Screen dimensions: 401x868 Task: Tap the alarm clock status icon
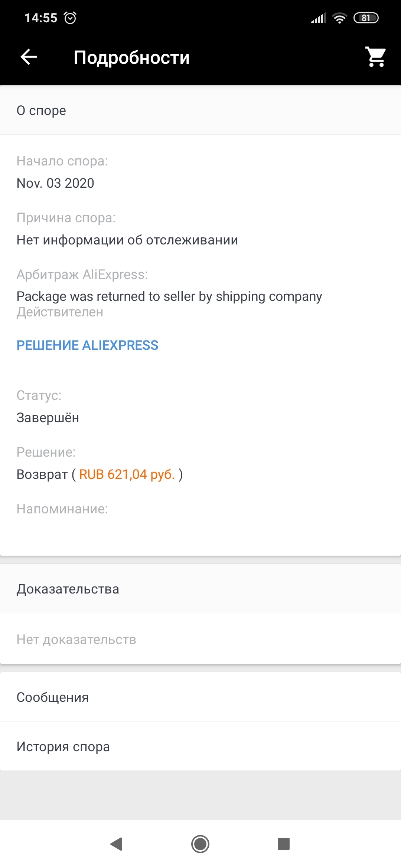70,18
